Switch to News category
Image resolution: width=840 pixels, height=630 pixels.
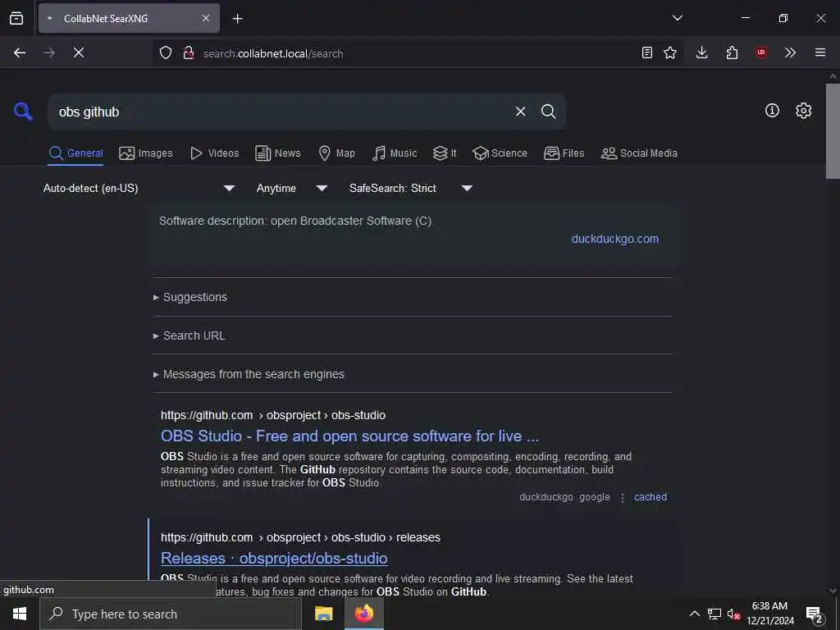(278, 153)
